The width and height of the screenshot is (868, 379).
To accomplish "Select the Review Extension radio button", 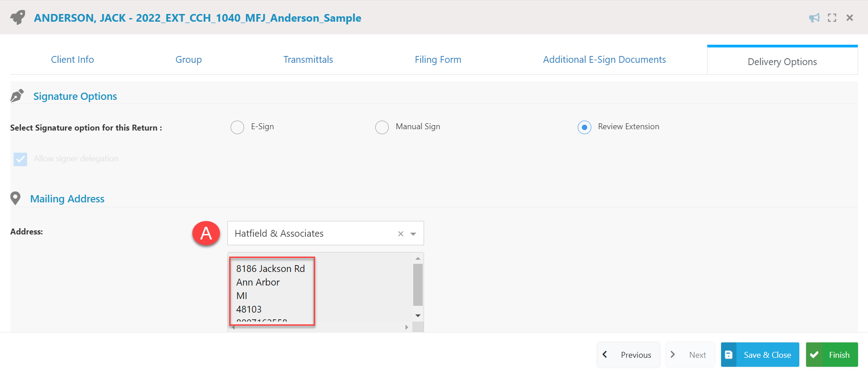I will click(585, 127).
